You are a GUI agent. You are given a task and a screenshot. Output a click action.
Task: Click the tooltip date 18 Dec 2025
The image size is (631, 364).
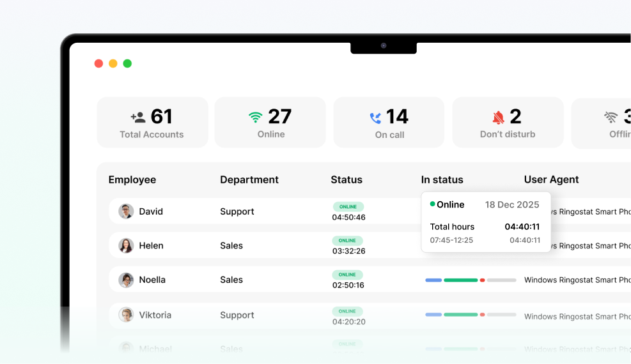coord(512,204)
